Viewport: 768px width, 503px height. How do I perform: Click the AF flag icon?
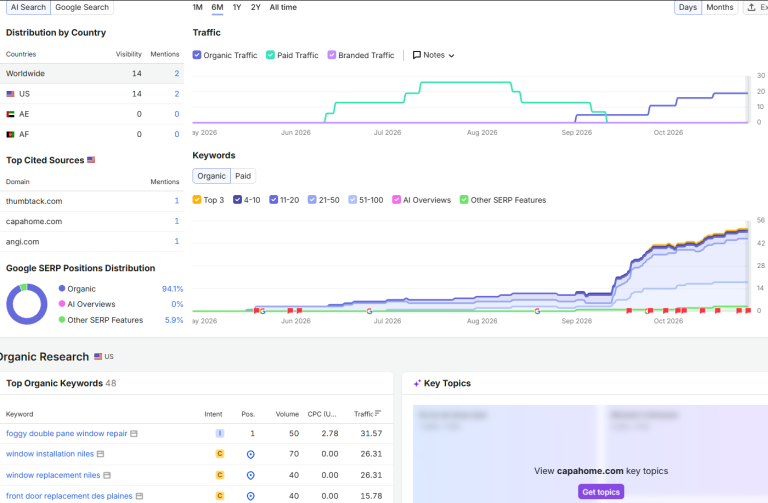10,134
